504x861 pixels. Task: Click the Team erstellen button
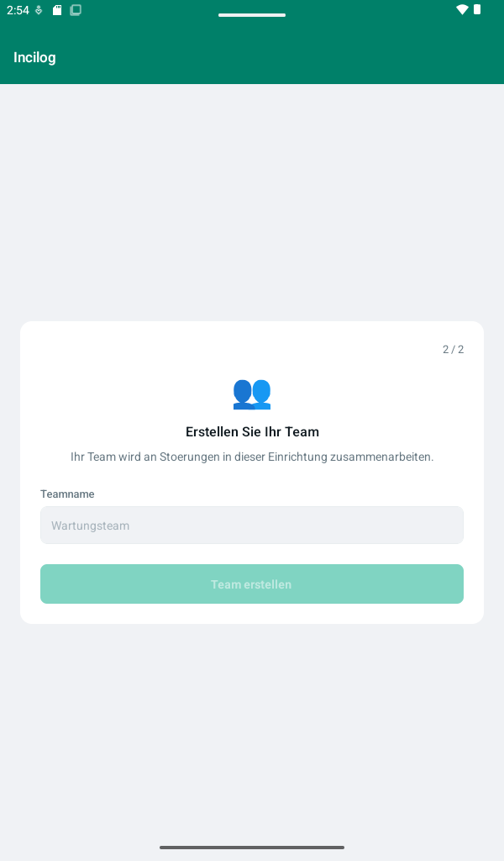coord(252,584)
